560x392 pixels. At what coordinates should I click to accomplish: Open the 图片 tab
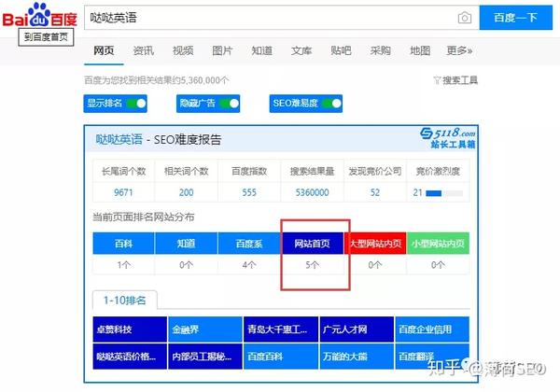coord(222,50)
